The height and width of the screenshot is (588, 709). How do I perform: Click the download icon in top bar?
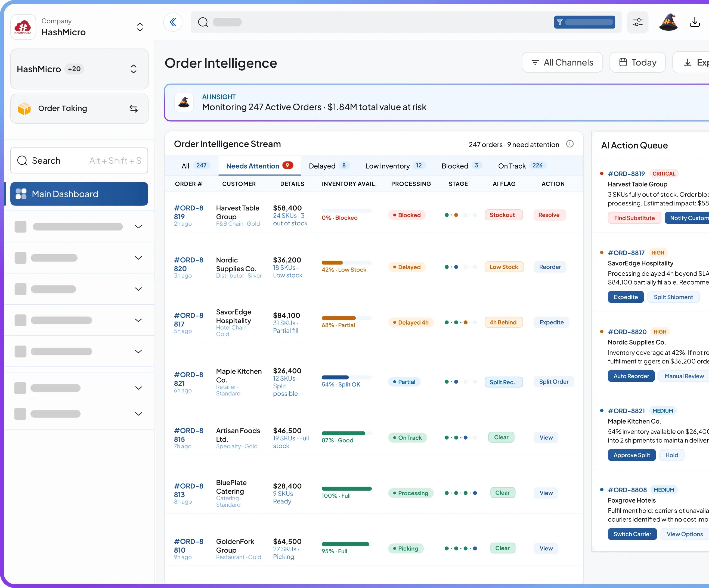pyautogui.click(x=695, y=22)
